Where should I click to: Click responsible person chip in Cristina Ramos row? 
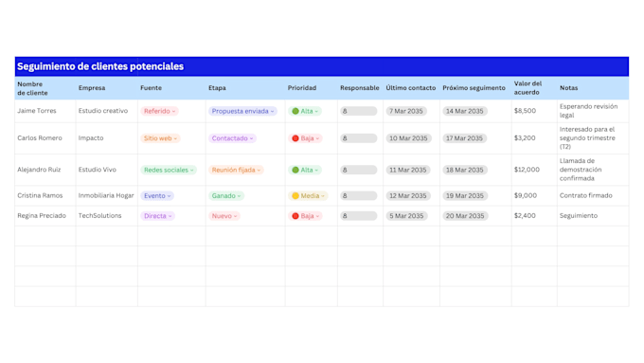pos(359,195)
